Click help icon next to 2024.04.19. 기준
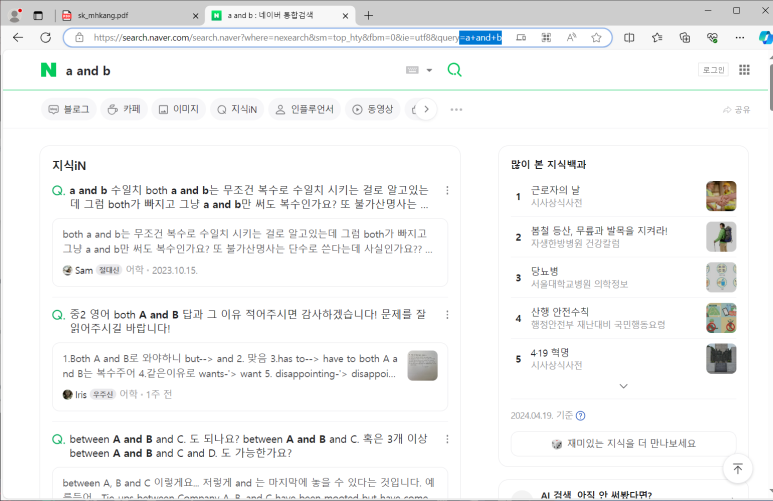773x501 pixels. pyautogui.click(x=581, y=416)
